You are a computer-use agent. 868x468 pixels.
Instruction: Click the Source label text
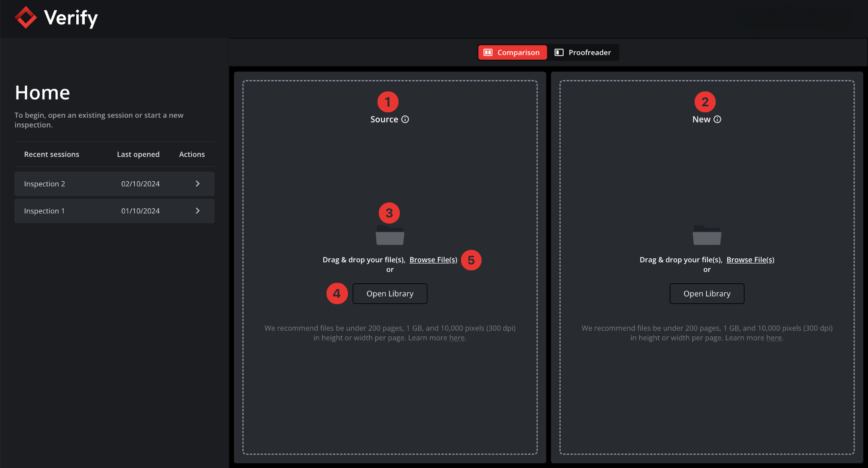tap(384, 119)
